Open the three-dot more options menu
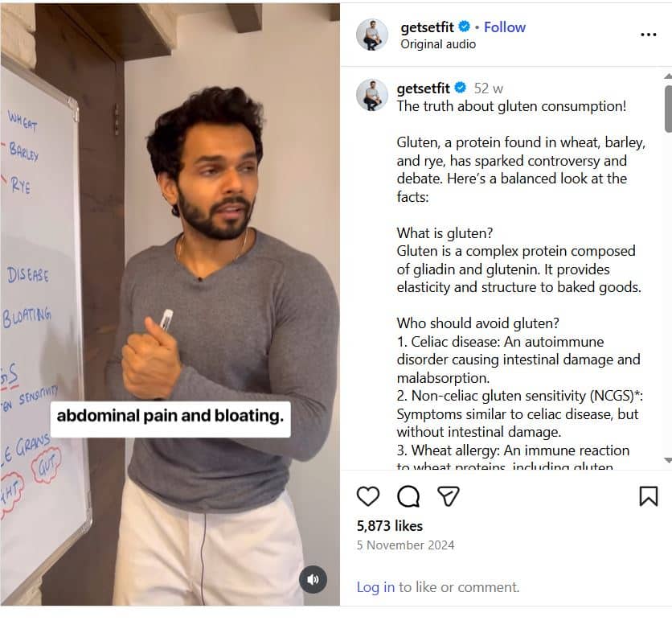Image resolution: width=672 pixels, height=625 pixels. [649, 35]
